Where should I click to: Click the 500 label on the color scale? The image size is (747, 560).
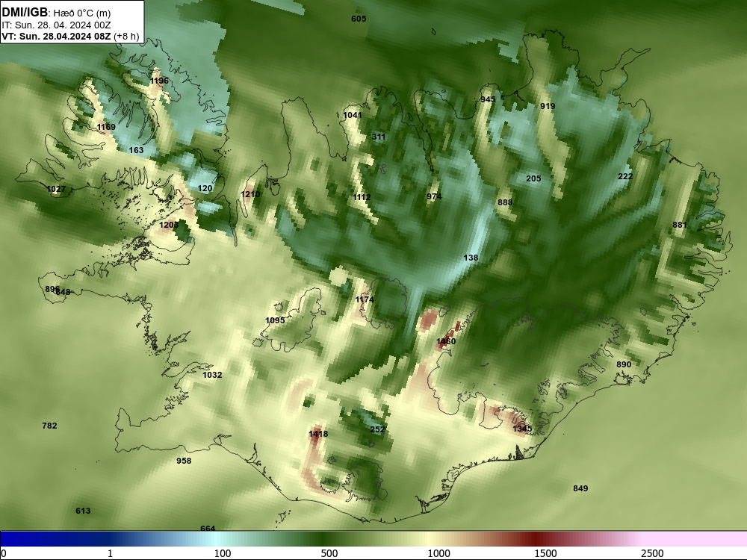tap(329, 553)
